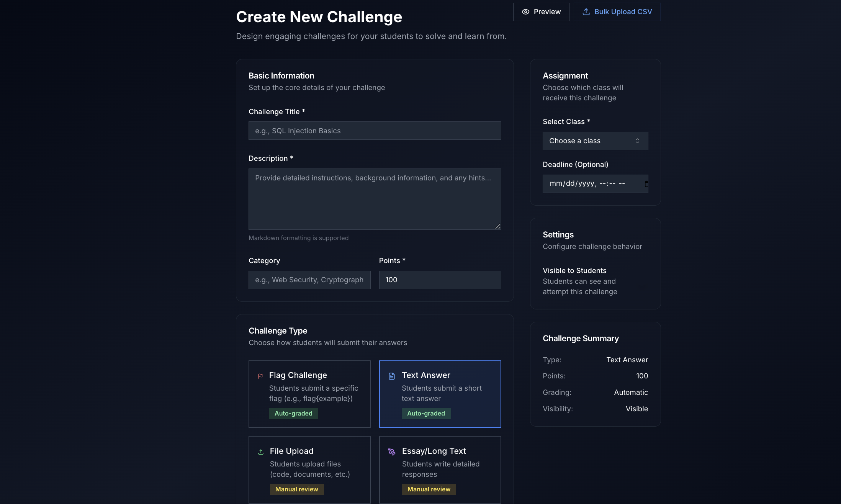
Task: Click the purple pen icon in Essay/Long Text
Action: (x=392, y=452)
